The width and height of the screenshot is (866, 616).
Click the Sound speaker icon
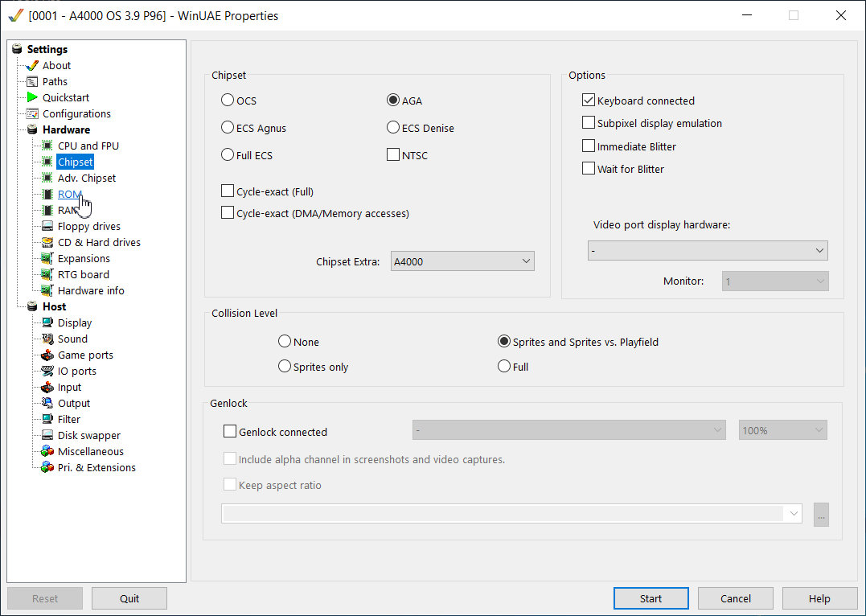point(48,339)
